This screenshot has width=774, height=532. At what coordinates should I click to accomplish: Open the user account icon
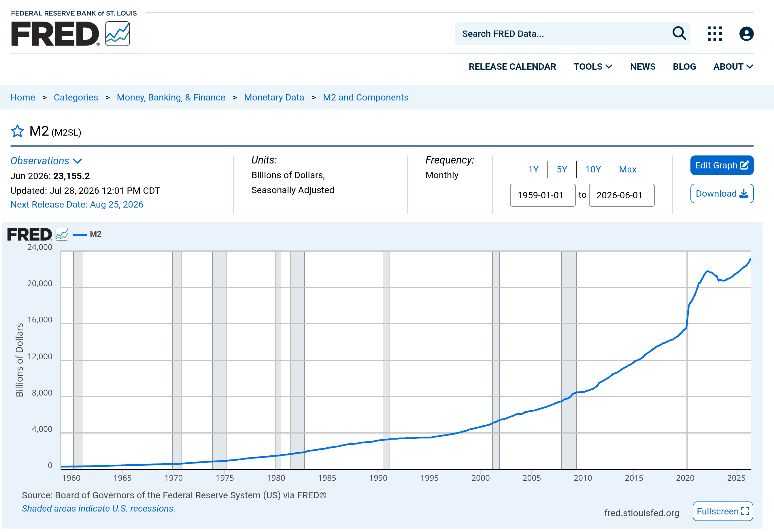pyautogui.click(x=746, y=34)
